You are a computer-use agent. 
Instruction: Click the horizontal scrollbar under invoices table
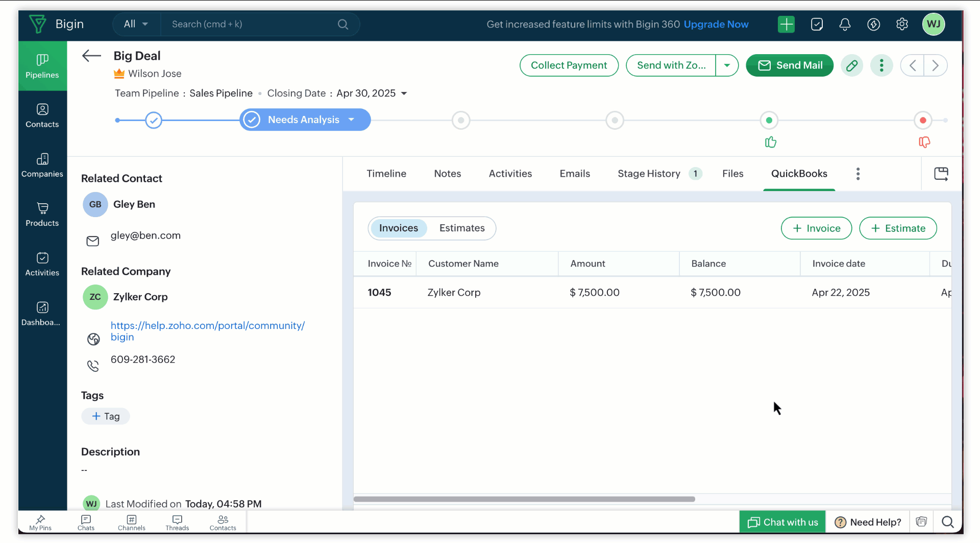(524, 499)
